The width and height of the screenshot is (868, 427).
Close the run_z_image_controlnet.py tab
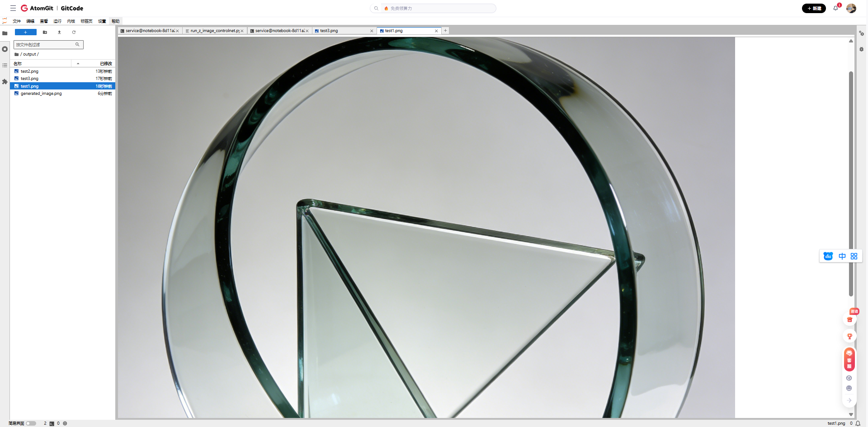click(242, 31)
